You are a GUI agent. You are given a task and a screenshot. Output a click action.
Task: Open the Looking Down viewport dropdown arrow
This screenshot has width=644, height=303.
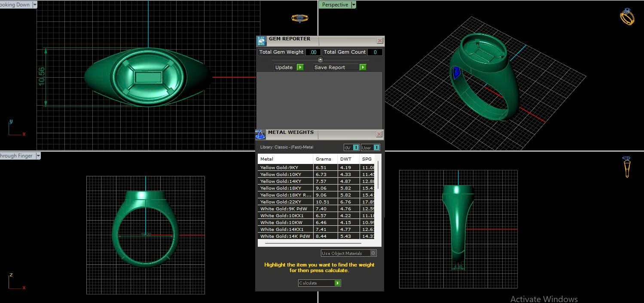tap(34, 5)
